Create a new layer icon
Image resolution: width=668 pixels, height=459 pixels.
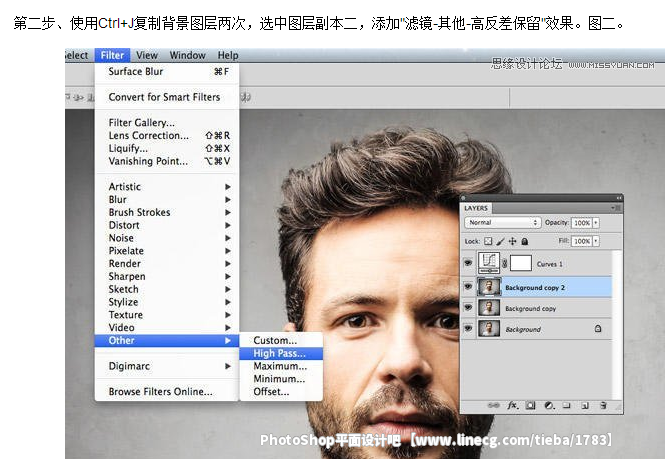tap(585, 405)
